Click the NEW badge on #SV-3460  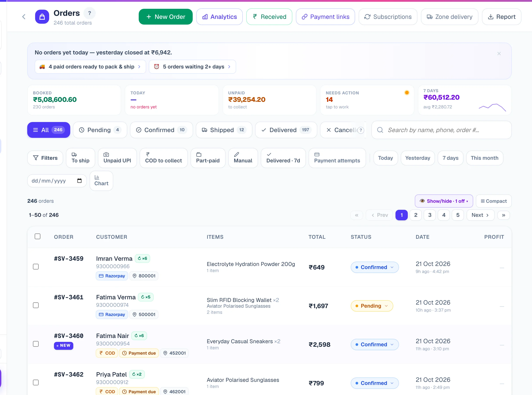coord(64,345)
